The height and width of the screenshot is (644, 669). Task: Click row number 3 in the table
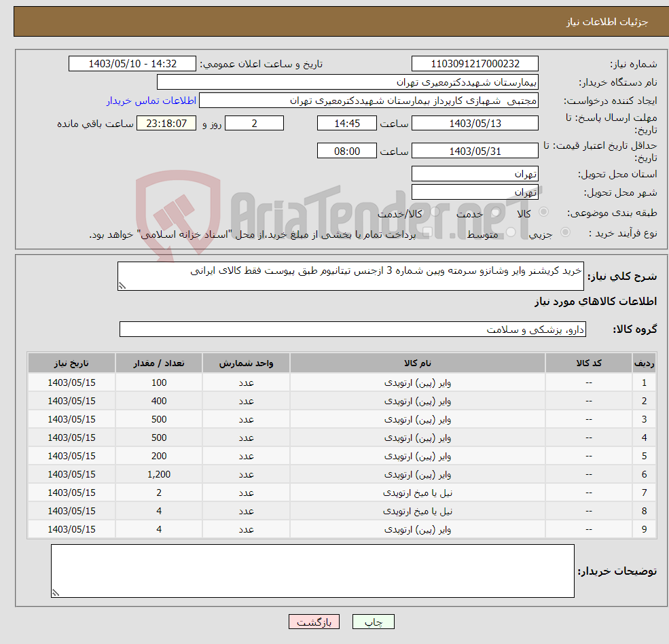tap(644, 420)
